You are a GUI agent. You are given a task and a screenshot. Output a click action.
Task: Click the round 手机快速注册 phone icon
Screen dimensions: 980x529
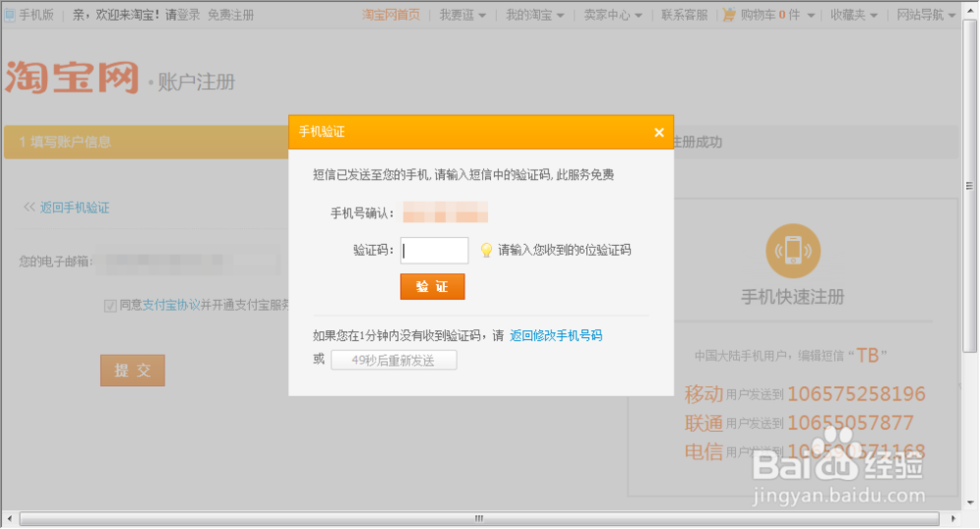(x=793, y=251)
